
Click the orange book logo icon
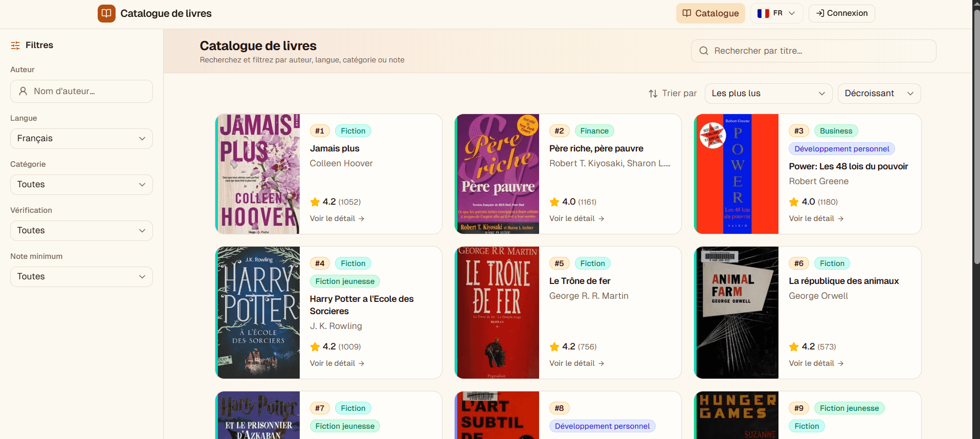click(x=106, y=13)
